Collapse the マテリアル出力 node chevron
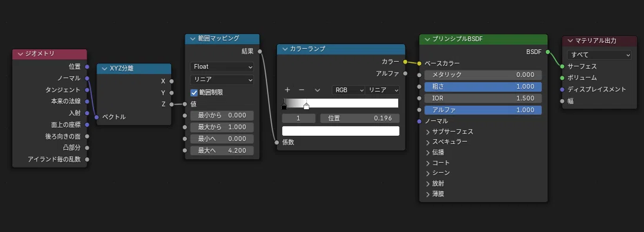Viewport: 644px width, 232px height. point(570,41)
